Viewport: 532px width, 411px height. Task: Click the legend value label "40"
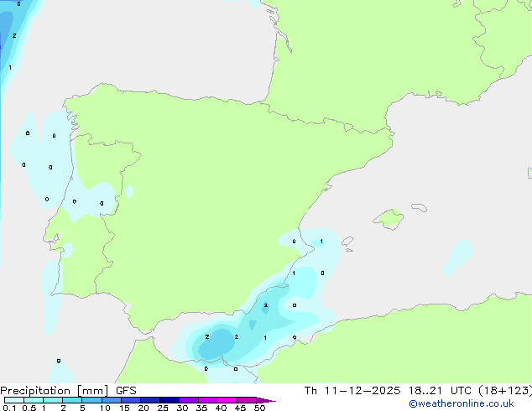(x=221, y=408)
